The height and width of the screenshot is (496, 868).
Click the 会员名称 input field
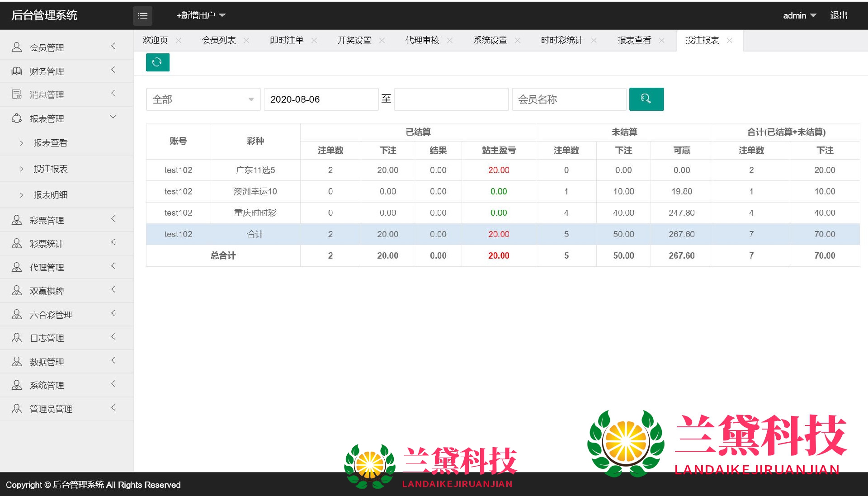pyautogui.click(x=569, y=99)
